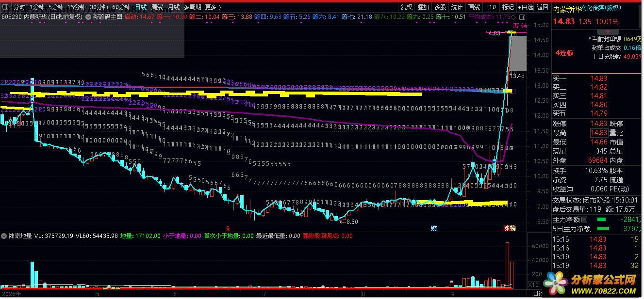
Task: Toggle the panel icon after 平均成本
Action: (x=522, y=17)
